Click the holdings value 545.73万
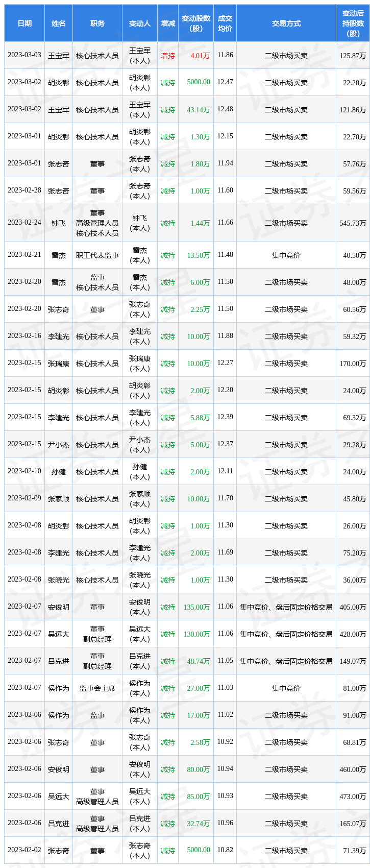Screen dimensions: 370x868 tap(353, 223)
